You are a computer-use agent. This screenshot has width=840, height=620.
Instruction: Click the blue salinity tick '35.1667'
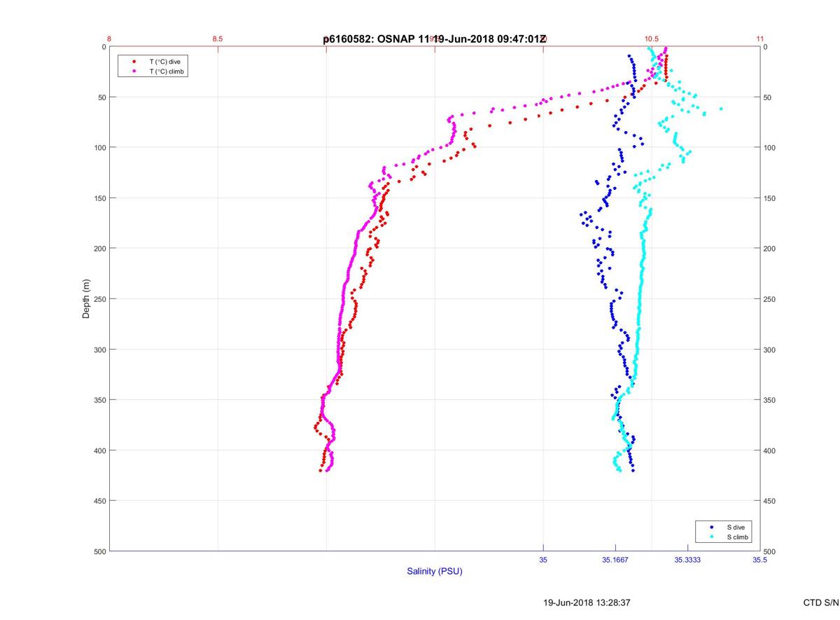coord(615,560)
